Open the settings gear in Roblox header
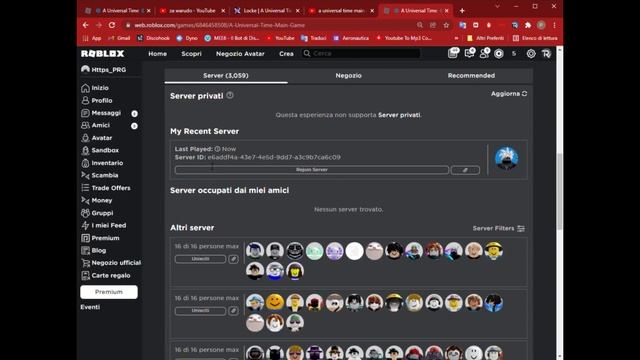640x360 pixels. pos(531,53)
